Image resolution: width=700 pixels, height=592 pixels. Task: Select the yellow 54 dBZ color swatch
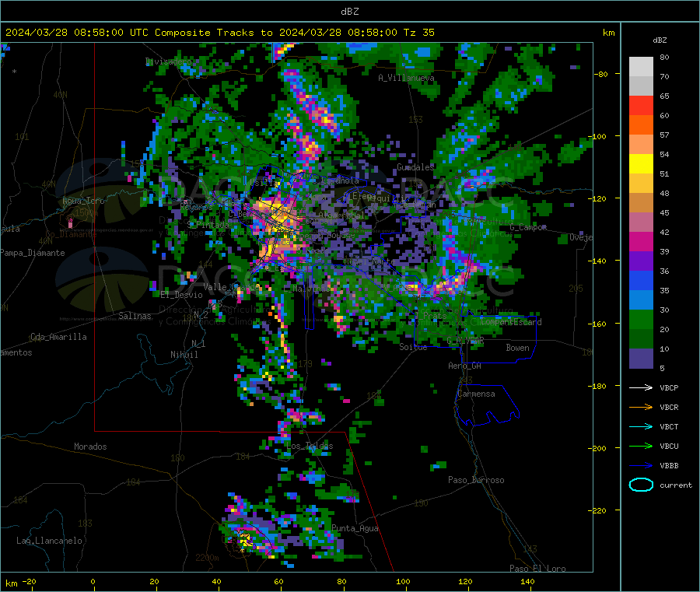(641, 164)
